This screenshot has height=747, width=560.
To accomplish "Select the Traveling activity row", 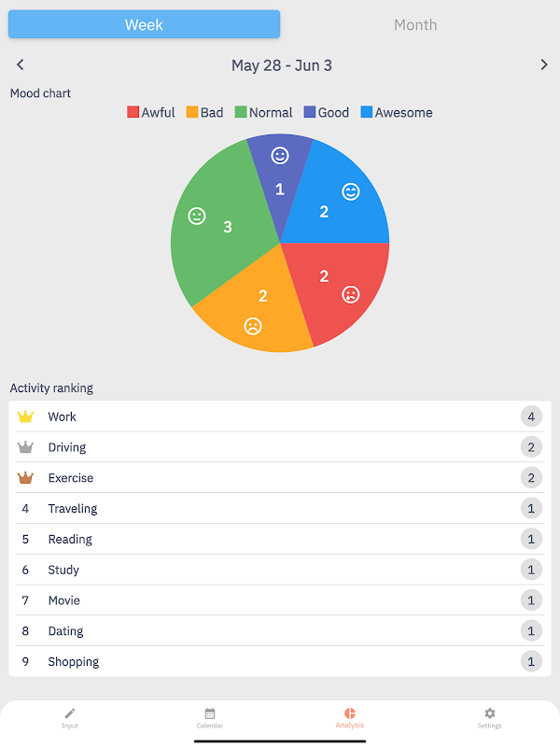I will click(280, 509).
